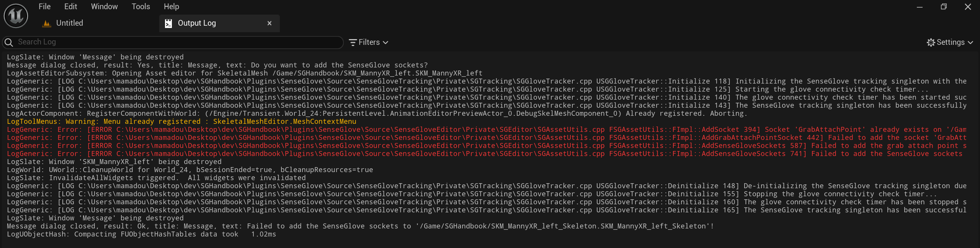Select the Menu already registered warning line
Screen dimensions: 980x248
tap(182, 121)
